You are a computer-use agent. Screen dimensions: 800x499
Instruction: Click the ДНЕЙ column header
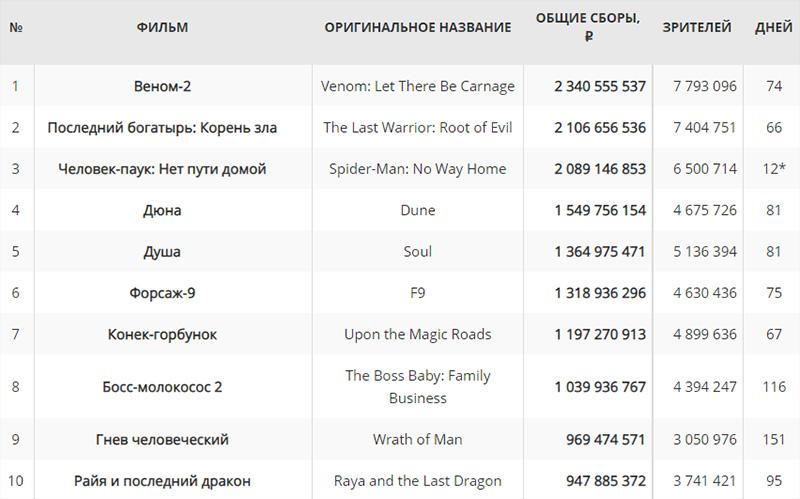click(773, 27)
